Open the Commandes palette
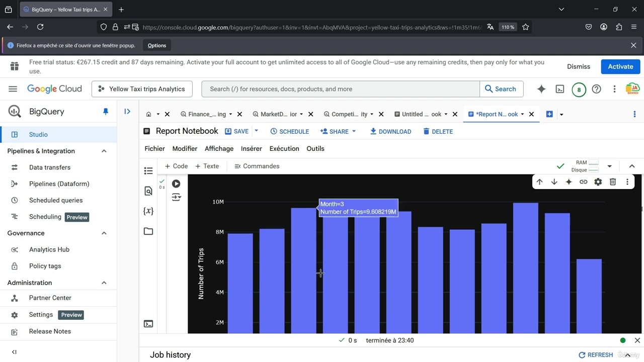The width and height of the screenshot is (644, 362). point(257,166)
